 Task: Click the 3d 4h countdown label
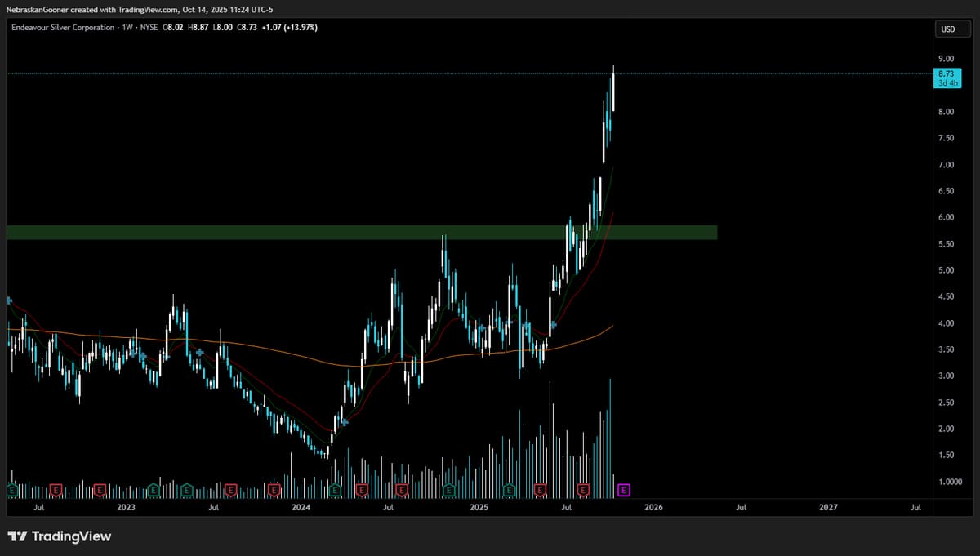tap(947, 83)
